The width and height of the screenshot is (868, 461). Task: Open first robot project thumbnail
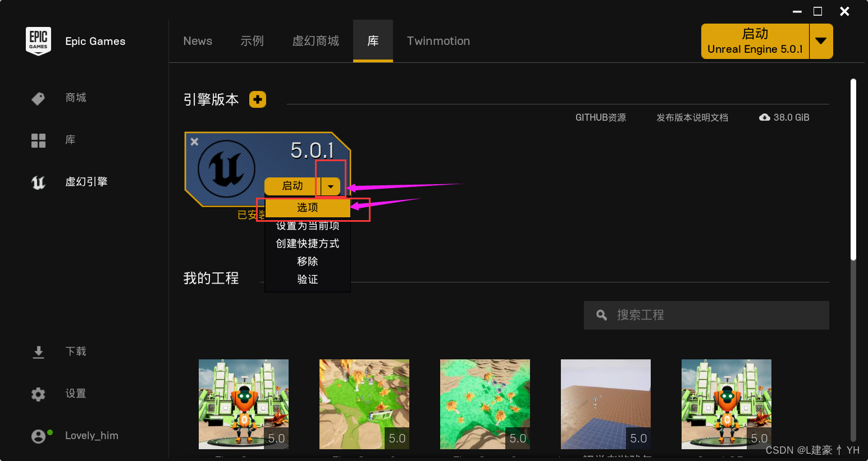(x=244, y=404)
